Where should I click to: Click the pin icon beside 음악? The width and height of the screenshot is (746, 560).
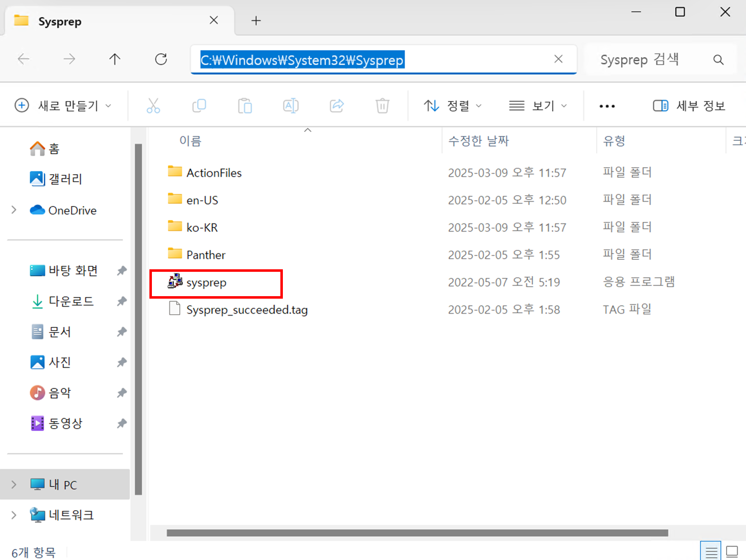pos(122,393)
